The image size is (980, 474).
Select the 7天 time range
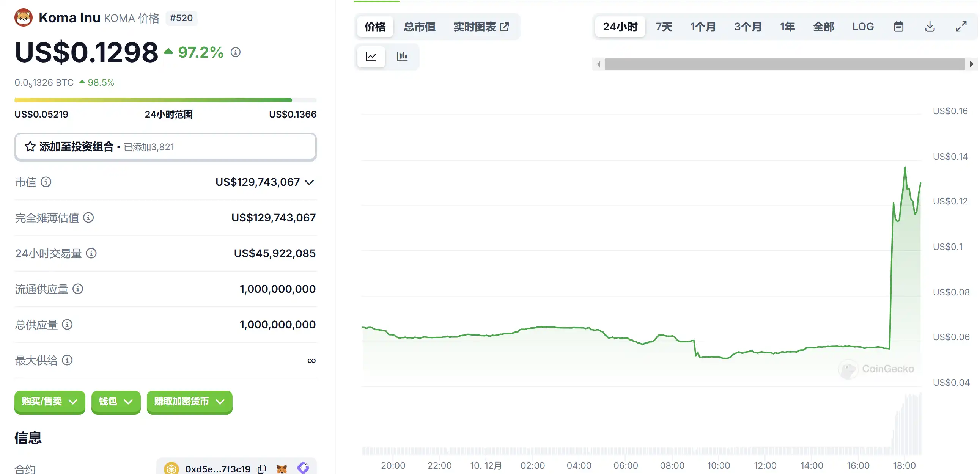coord(664,27)
